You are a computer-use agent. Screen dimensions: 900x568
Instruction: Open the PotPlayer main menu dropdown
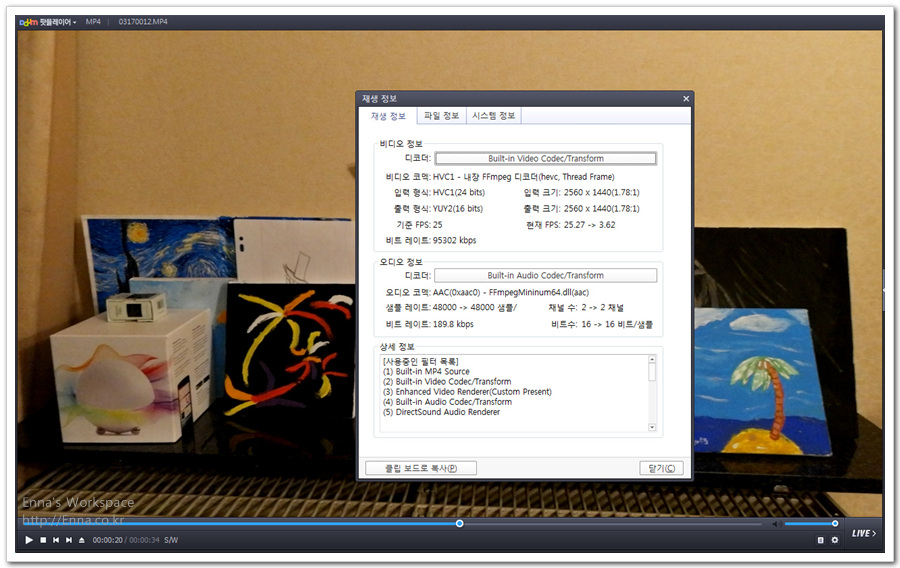(x=48, y=21)
